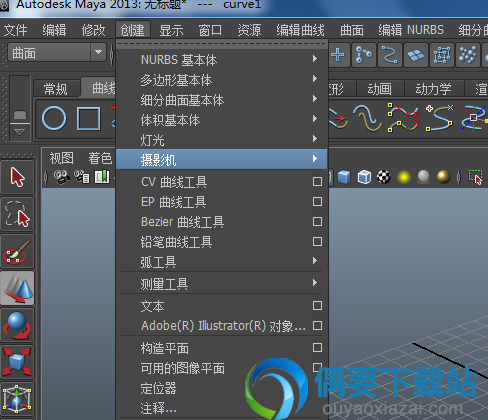Click the surface plane status icon
This screenshot has height=420, width=488.
tap(415, 55)
